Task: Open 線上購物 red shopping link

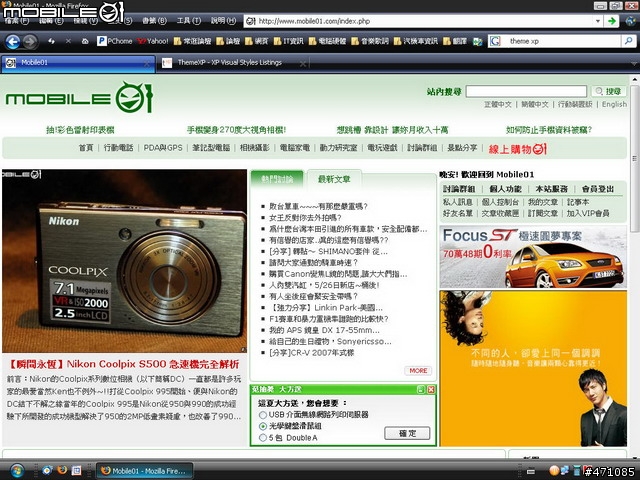Action: (518, 149)
